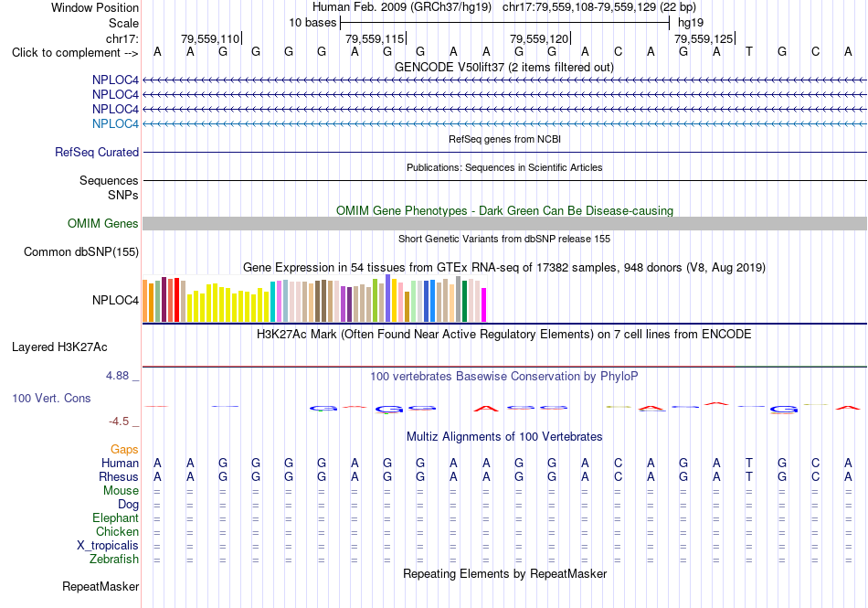This screenshot has height=608, width=868.
Task: Open the RefSeq Curated track label
Action: (x=97, y=152)
